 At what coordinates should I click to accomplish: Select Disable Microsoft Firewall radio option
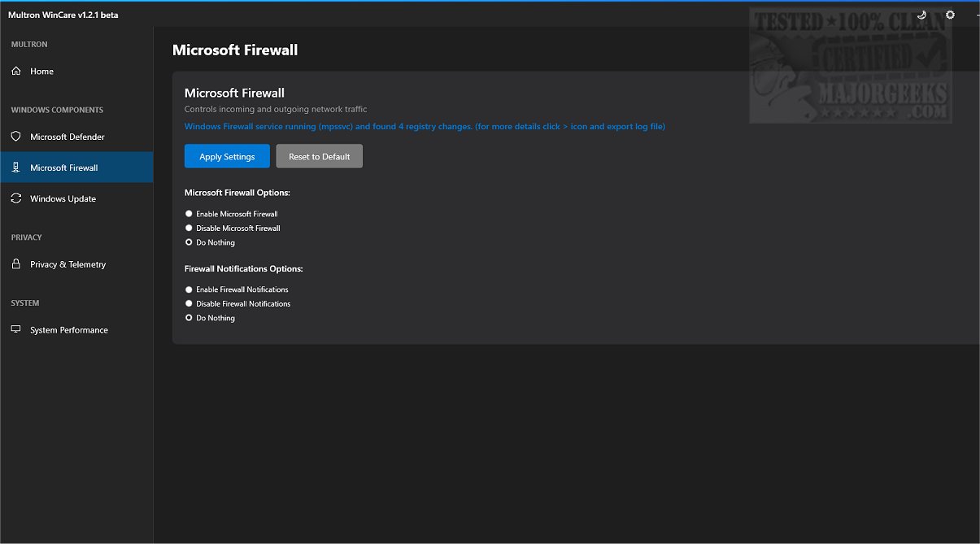click(x=189, y=228)
